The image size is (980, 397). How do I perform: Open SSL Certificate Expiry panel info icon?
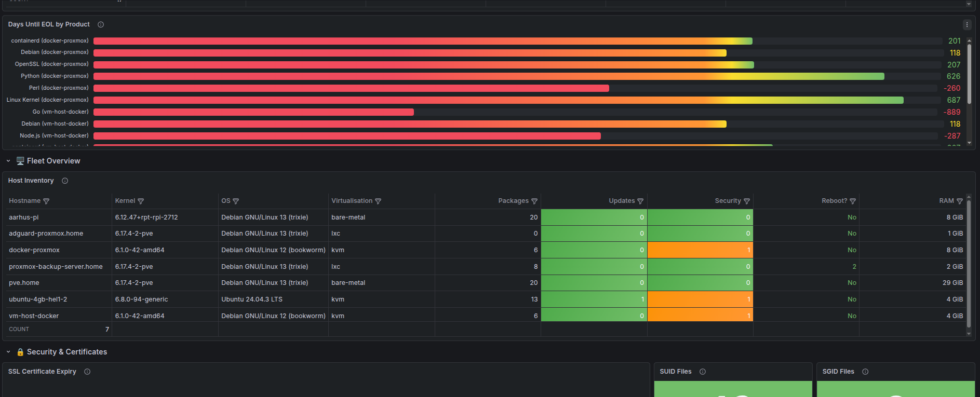(87, 372)
